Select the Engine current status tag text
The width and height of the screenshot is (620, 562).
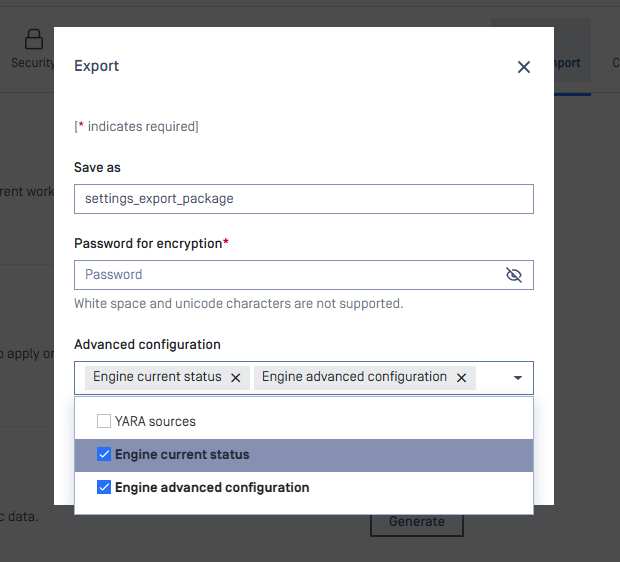click(x=157, y=377)
